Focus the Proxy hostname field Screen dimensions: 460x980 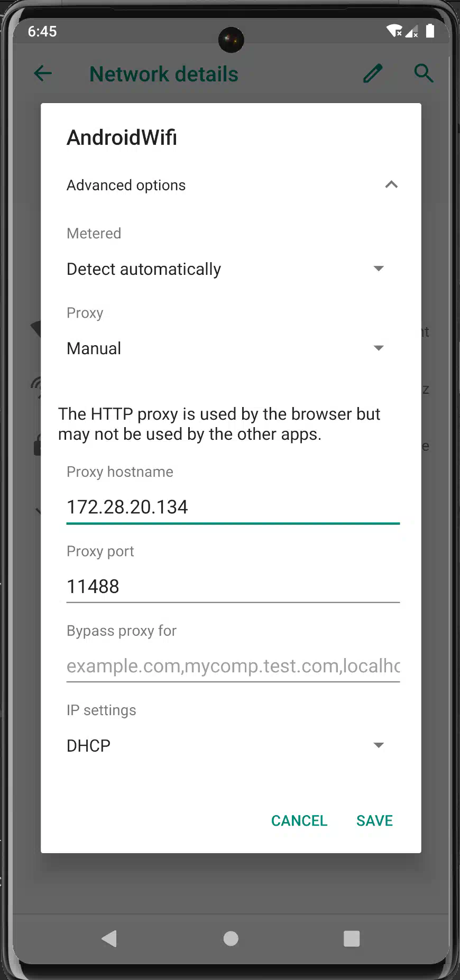pos(233,507)
